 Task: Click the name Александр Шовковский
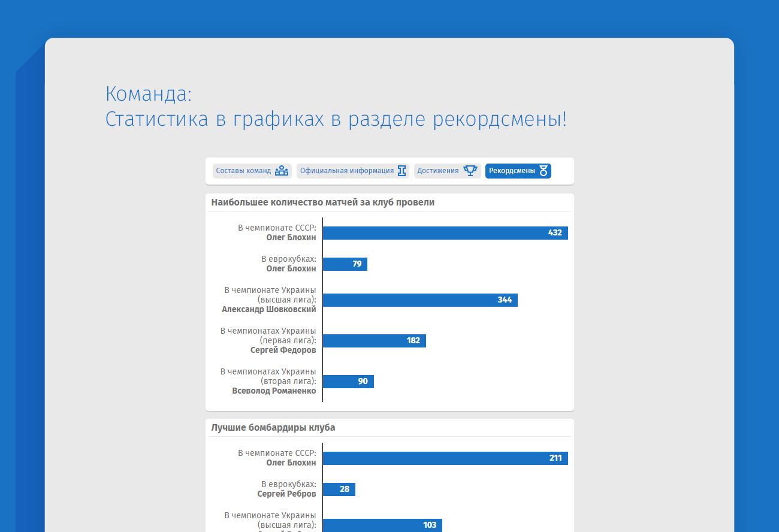tap(268, 310)
